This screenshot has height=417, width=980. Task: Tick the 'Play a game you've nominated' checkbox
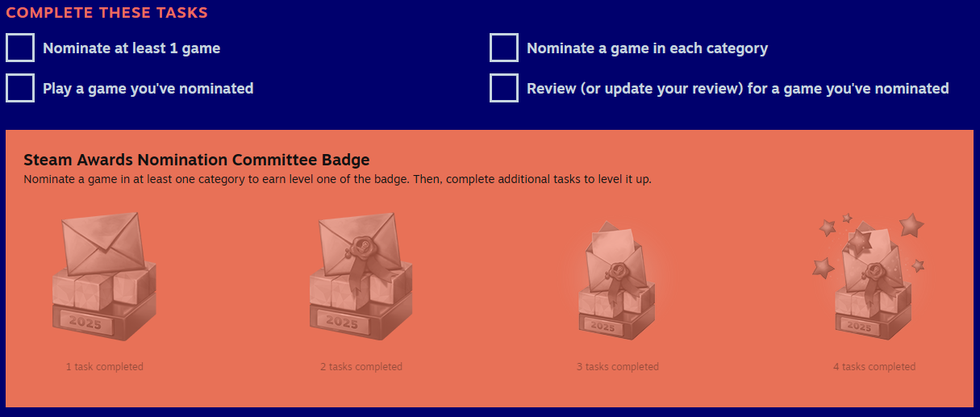click(20, 89)
